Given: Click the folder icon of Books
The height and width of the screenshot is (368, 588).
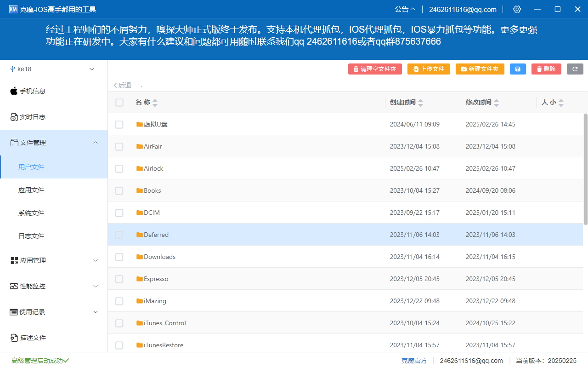Looking at the screenshot, I should pyautogui.click(x=140, y=190).
